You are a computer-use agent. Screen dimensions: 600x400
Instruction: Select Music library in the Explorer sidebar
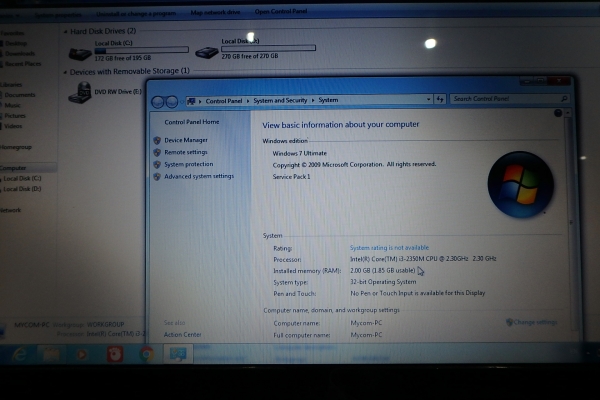12,105
